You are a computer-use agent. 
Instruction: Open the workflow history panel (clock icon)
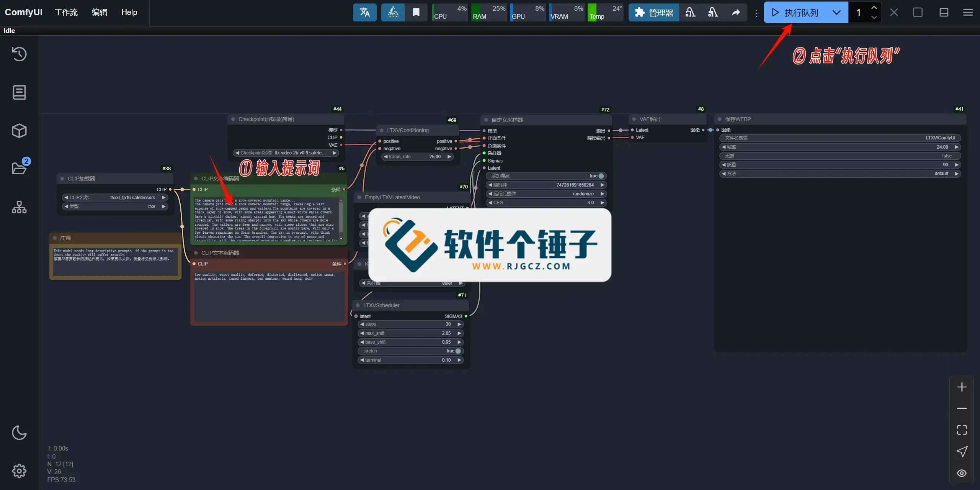[x=19, y=54]
